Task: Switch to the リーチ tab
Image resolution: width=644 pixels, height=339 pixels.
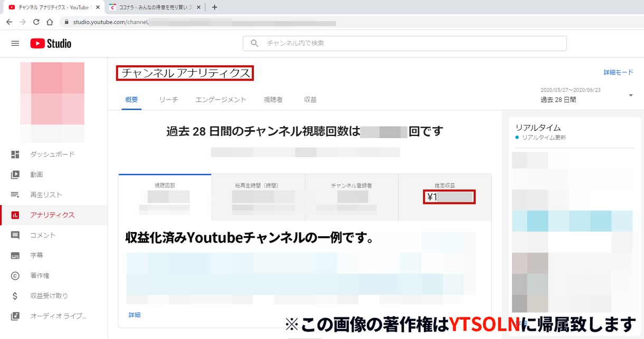Action: (168, 99)
